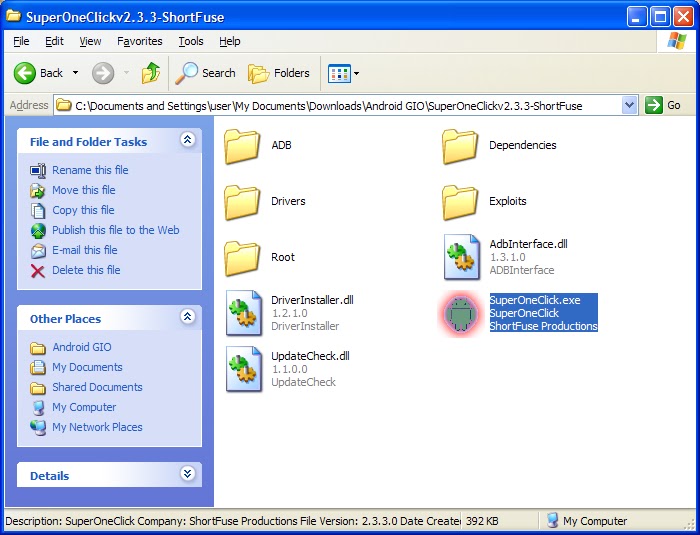This screenshot has width=700, height=535.
Task: Toggle the Folders pane
Action: tap(279, 73)
